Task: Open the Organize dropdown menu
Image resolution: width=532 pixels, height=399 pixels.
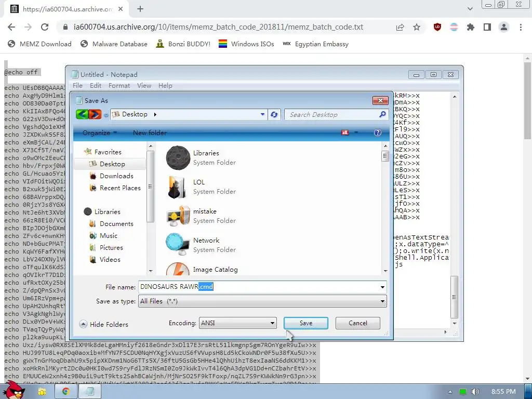Action: tap(100, 132)
